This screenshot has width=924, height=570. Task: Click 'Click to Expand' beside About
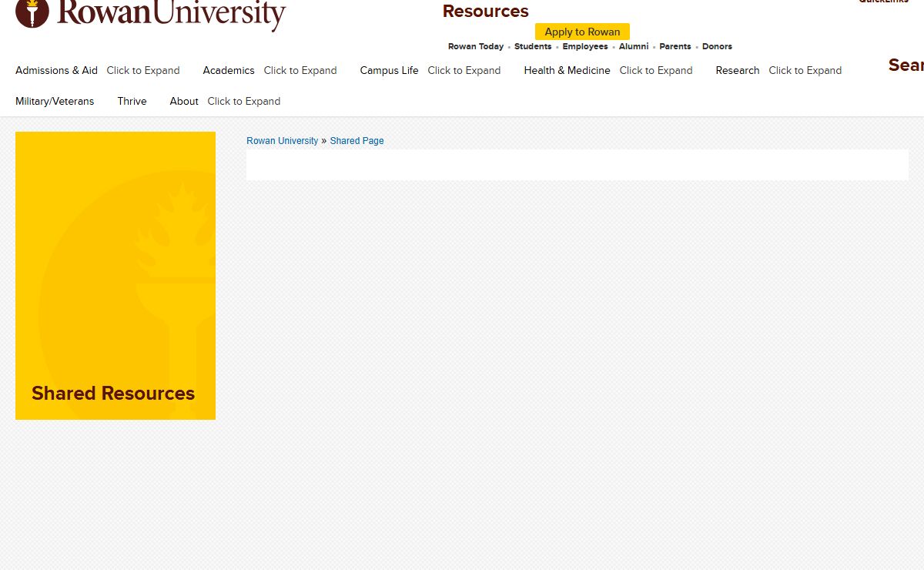coord(244,101)
